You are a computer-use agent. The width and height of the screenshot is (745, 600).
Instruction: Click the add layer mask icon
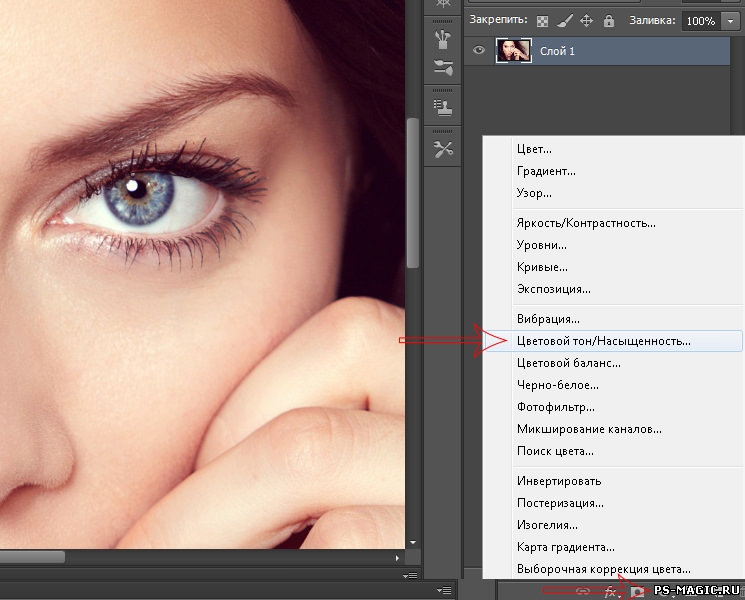(637, 592)
